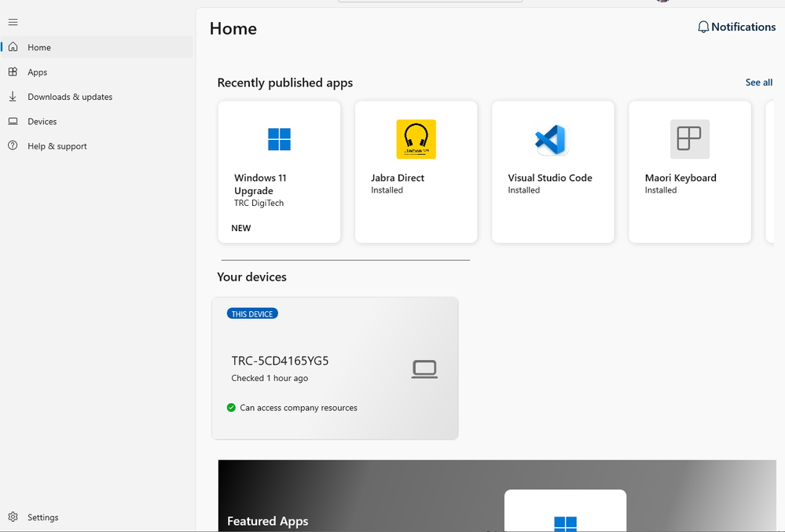The width and height of the screenshot is (785, 532).
Task: Click the THIS DEVICE badge
Action: [252, 314]
